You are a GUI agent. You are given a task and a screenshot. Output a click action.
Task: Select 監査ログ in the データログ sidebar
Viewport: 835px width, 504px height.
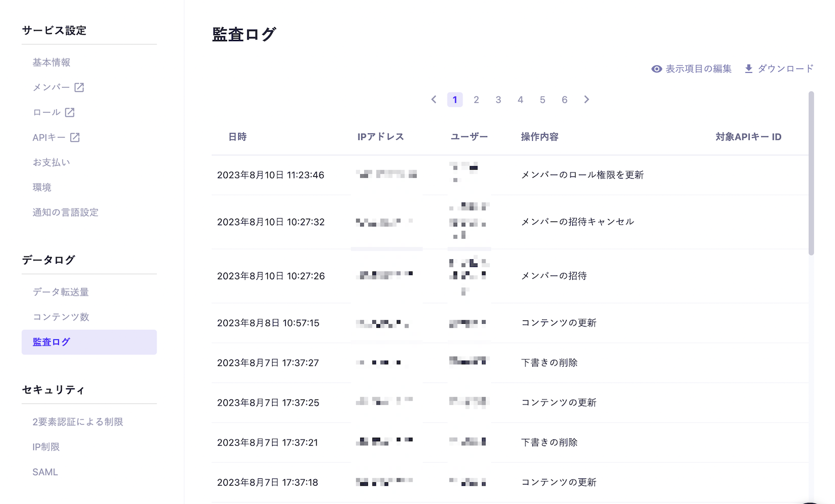51,342
